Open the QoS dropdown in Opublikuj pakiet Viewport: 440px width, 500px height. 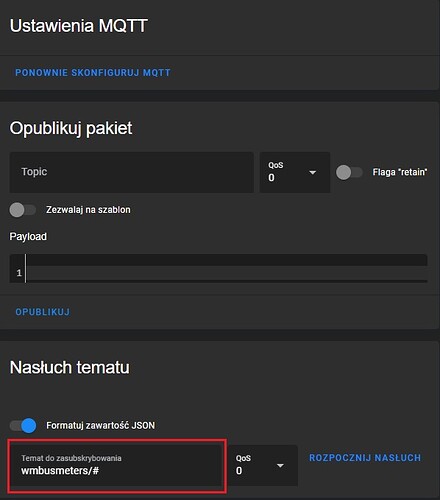click(295, 172)
